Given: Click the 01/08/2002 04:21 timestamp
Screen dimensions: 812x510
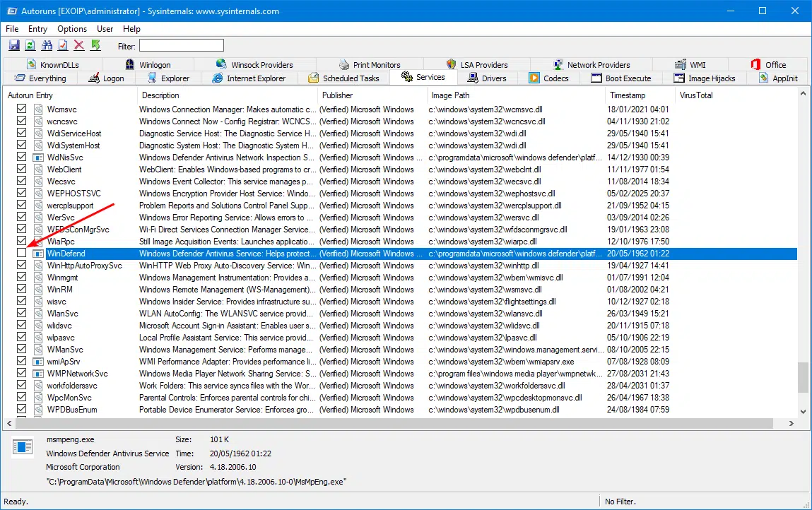Looking at the screenshot, I should click(x=638, y=290).
